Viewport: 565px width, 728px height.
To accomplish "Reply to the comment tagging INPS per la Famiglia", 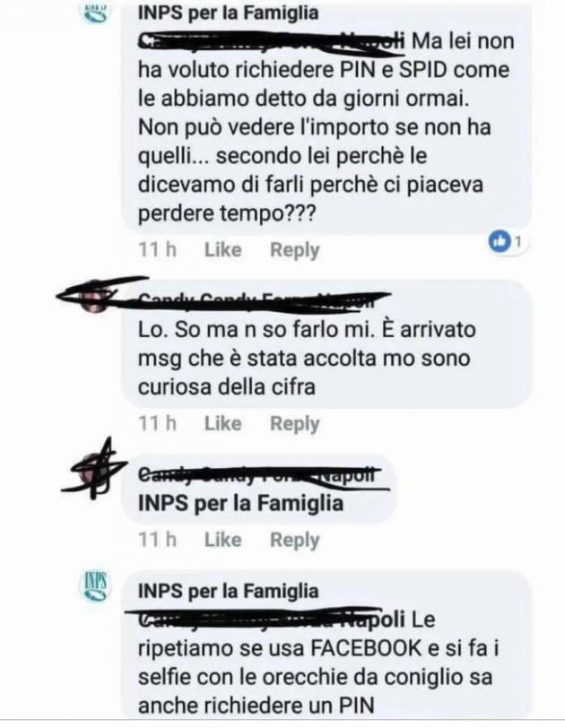I will coord(295,540).
